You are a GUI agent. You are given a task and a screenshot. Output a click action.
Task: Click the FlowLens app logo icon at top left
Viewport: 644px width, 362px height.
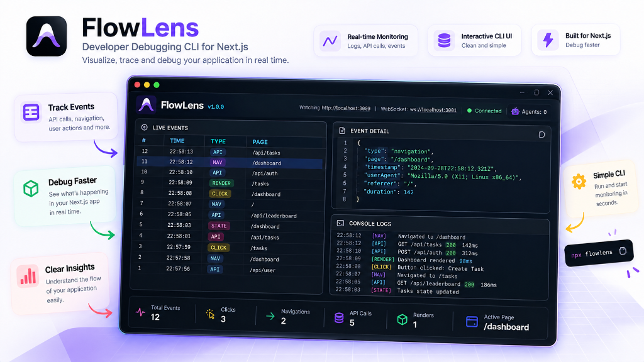[x=47, y=36]
